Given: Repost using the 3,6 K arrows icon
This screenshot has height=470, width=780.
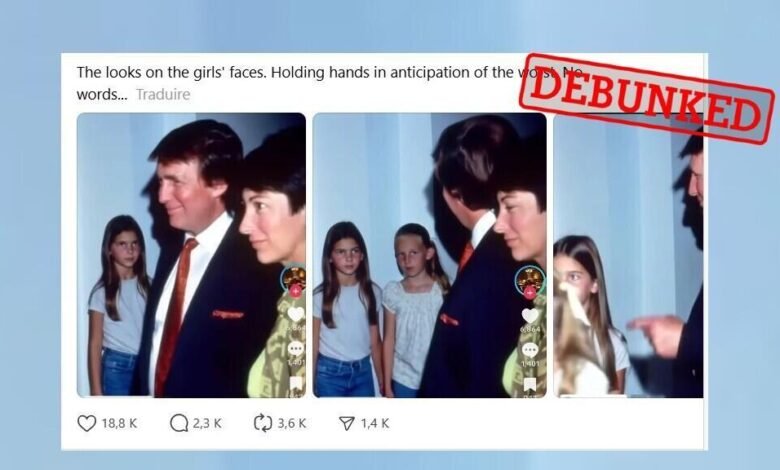Looking at the screenshot, I should click(263, 423).
